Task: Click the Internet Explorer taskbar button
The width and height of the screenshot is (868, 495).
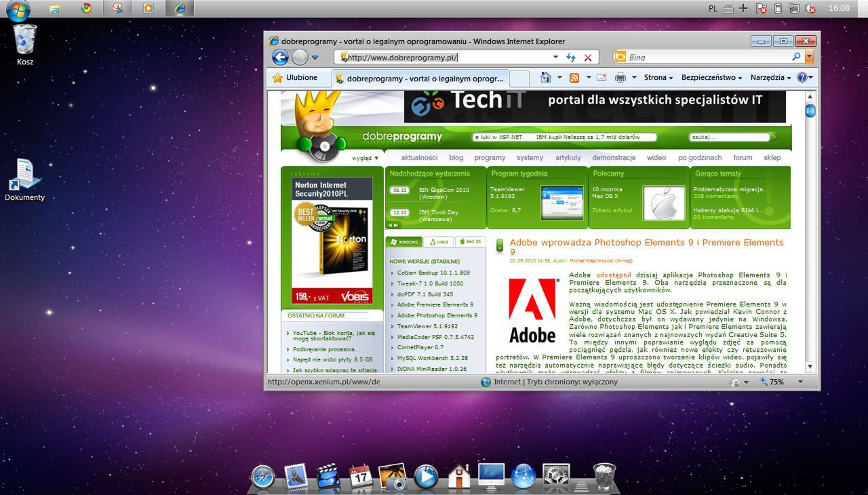Action: pos(179,8)
